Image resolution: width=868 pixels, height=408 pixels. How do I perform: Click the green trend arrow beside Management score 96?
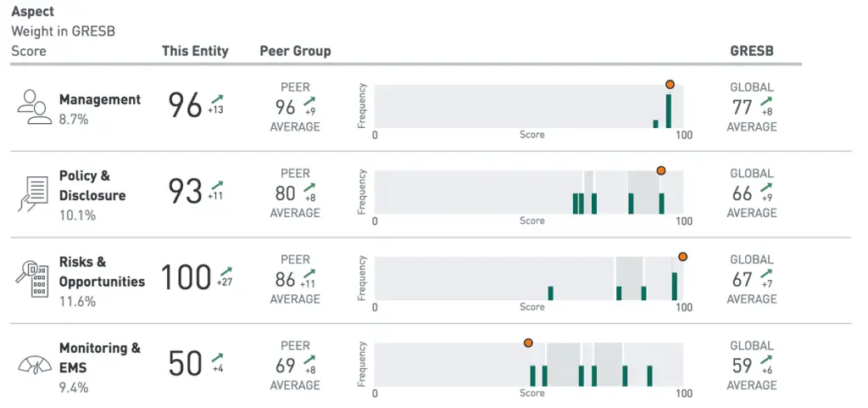click(x=217, y=99)
